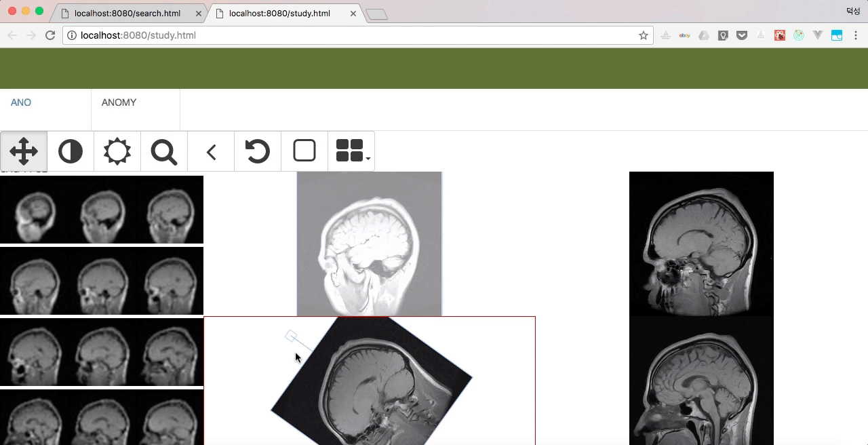
Task: Click the top-right sagittal MRI viewport
Action: [701, 244]
